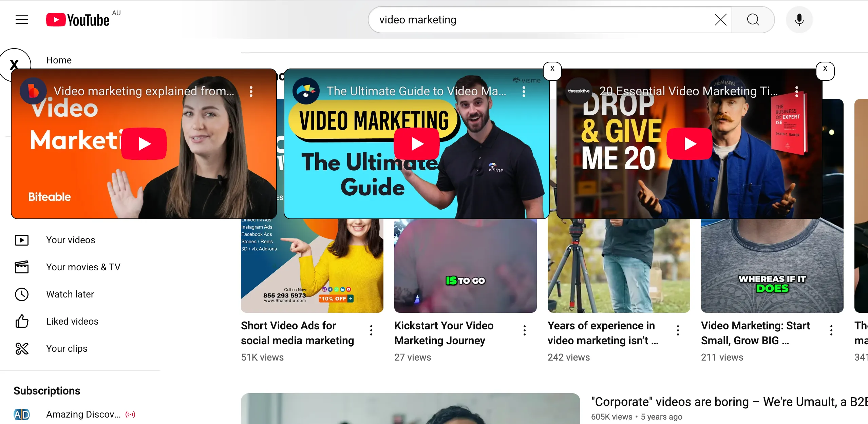Click the threesixfive channel avatar
Viewport: 868px width, 424px height.
tap(579, 91)
